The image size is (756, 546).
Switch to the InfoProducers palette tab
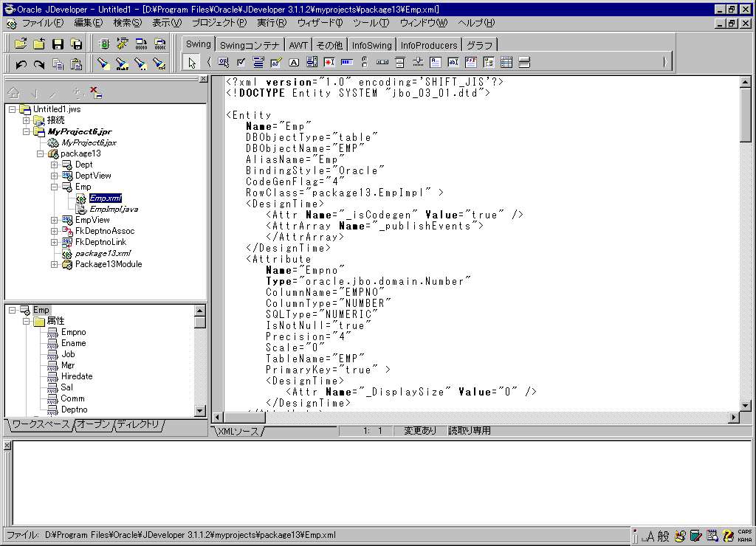[429, 45]
